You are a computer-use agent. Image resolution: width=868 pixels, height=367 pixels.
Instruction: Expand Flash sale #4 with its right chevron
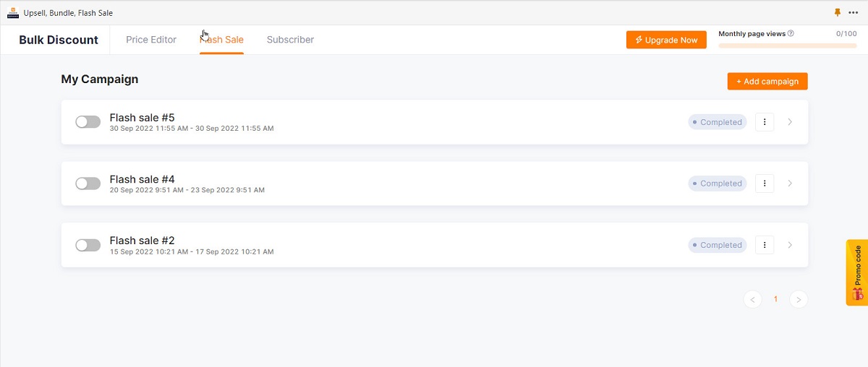[x=790, y=183]
